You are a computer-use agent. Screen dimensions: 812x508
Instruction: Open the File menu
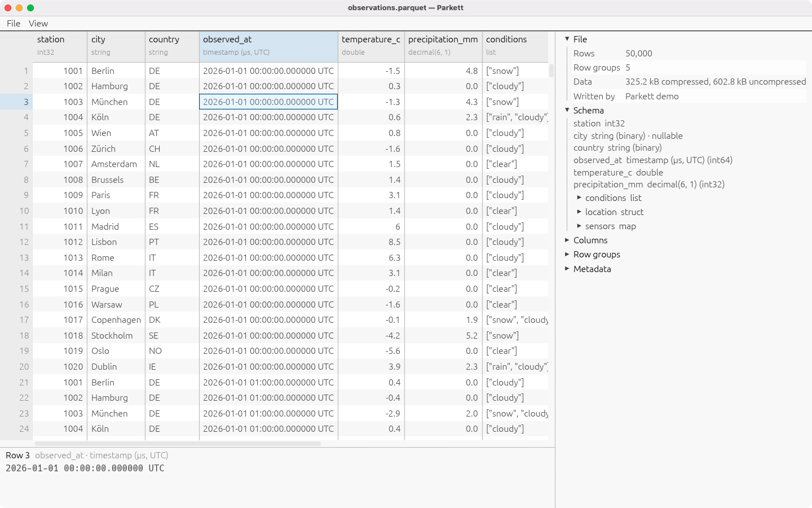14,23
